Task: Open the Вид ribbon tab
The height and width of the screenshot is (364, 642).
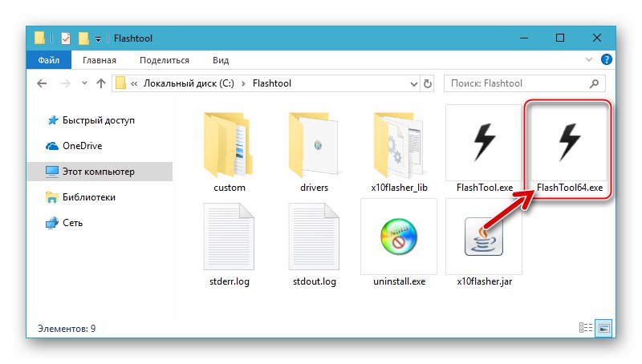Action: click(x=221, y=60)
